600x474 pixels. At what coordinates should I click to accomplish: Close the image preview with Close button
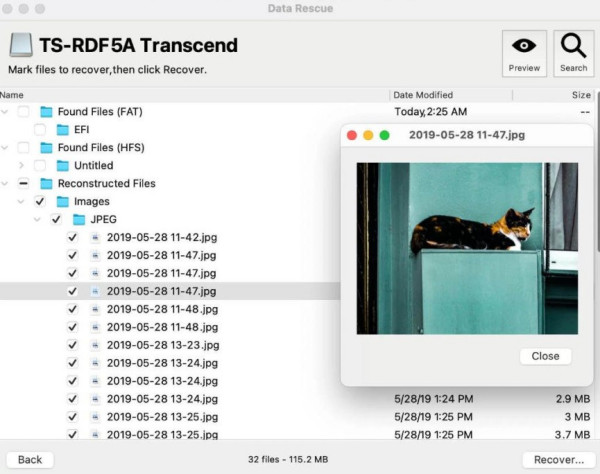pyautogui.click(x=545, y=356)
